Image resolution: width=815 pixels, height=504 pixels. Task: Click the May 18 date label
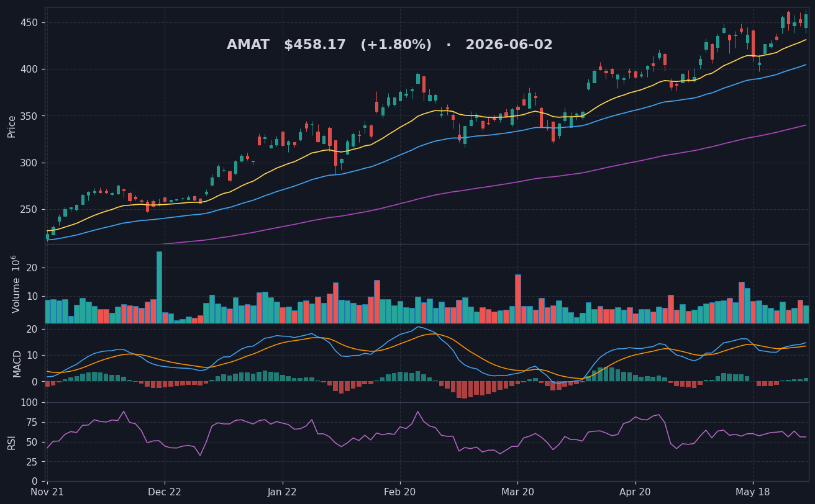click(753, 493)
